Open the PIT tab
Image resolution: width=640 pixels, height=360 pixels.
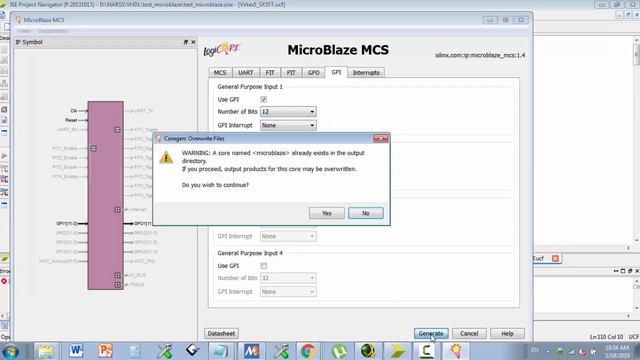291,73
